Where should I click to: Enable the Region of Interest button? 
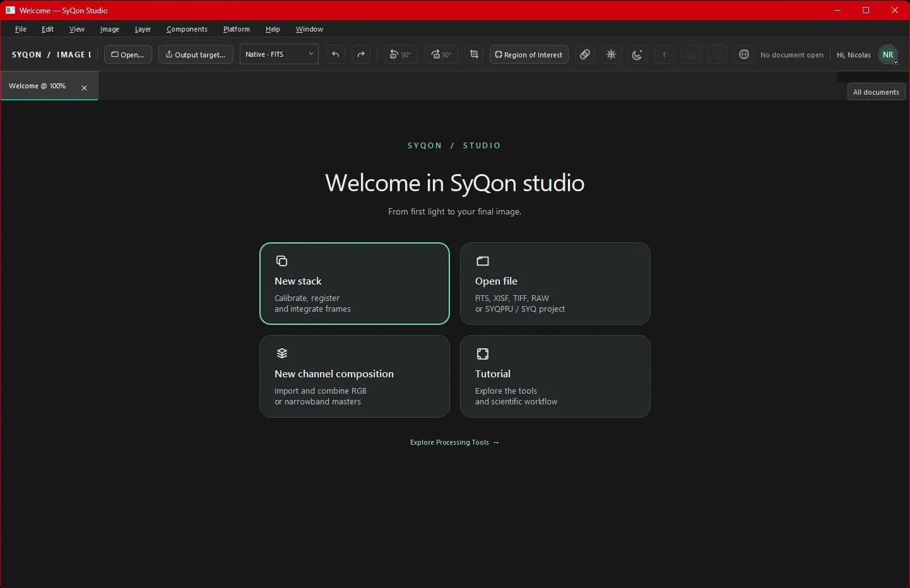529,54
